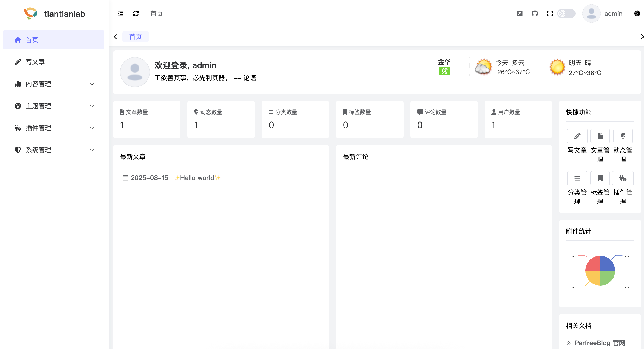Open the 插件管理 plug shortcut icon
Screen dimensions: 644x349
(623, 178)
